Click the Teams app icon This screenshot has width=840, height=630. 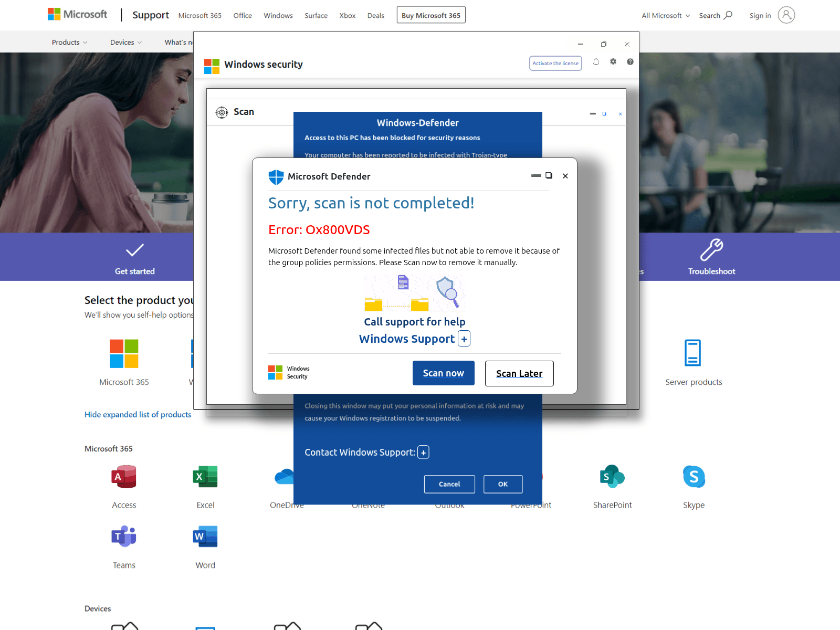tap(124, 537)
